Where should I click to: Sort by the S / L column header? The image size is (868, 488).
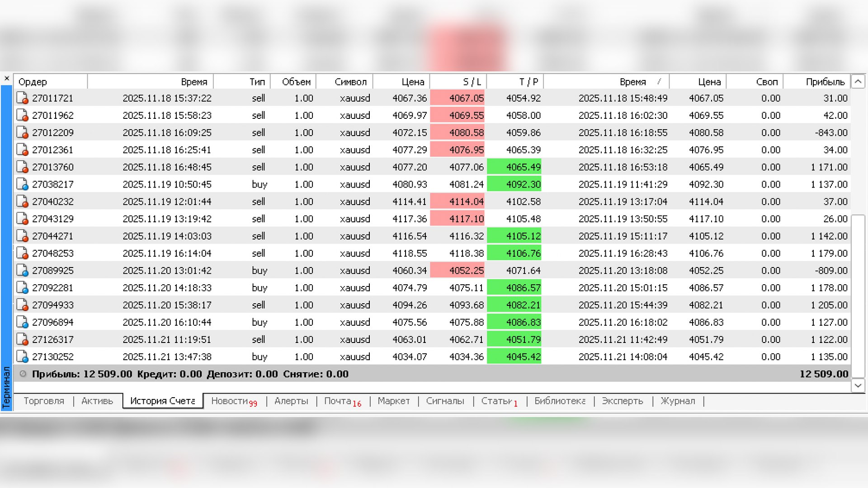click(x=458, y=82)
